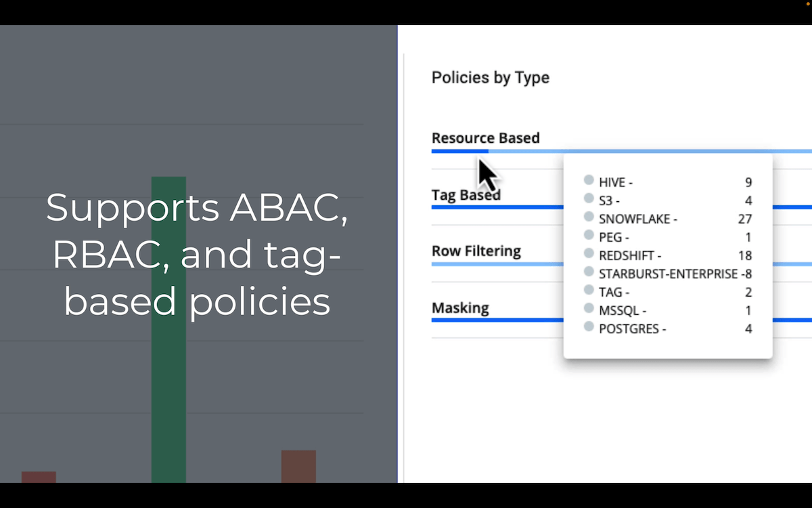The height and width of the screenshot is (508, 812).
Task: Select the Tag Based label
Action: (466, 195)
